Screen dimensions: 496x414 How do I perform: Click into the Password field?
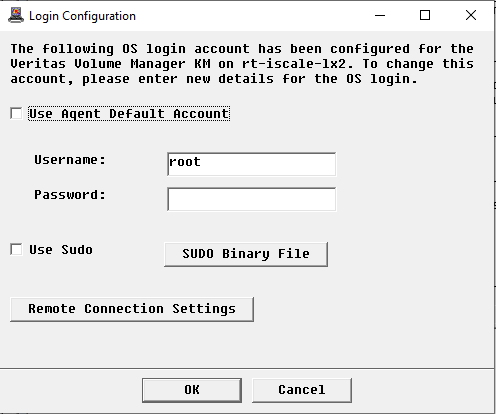tap(252, 199)
